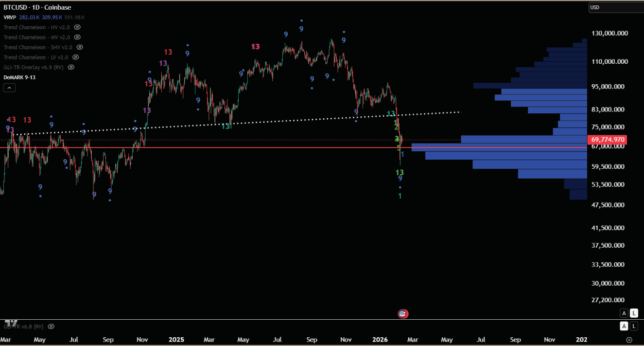Collapse the indicator legend with the chevron button
The width and height of the screenshot is (644, 346).
[x=9, y=88]
